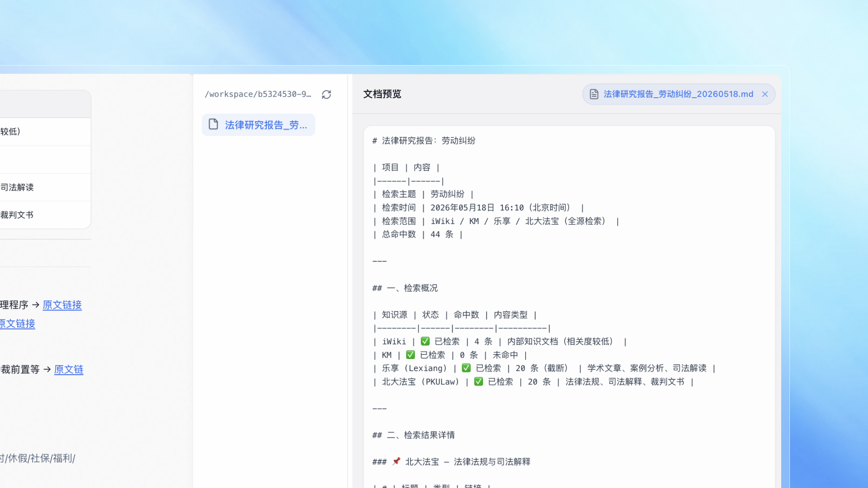Open file 法律研究报告_劳... in file list
The width and height of the screenshot is (868, 488).
[x=259, y=125]
